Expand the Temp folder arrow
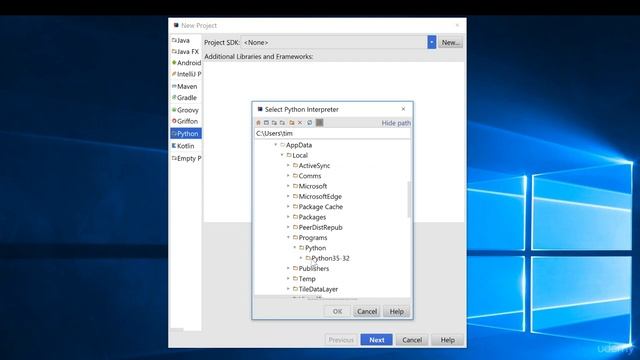The width and height of the screenshot is (640, 360). tap(288, 279)
